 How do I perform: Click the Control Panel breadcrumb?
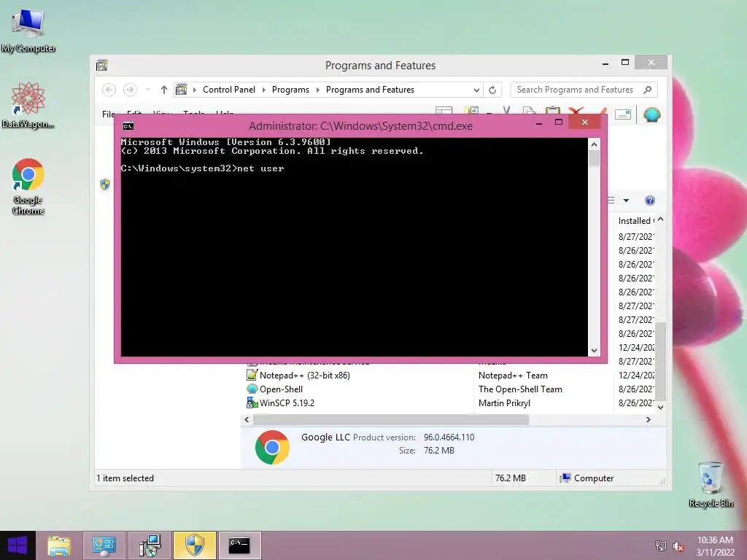pyautogui.click(x=229, y=90)
